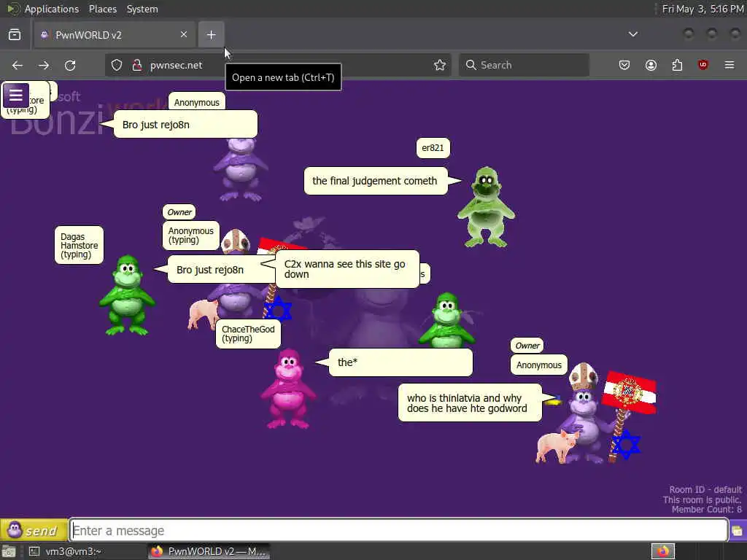Image resolution: width=747 pixels, height=560 pixels.
Task: Switch to the PwnWORLD v2 browser tab
Action: pos(115,35)
